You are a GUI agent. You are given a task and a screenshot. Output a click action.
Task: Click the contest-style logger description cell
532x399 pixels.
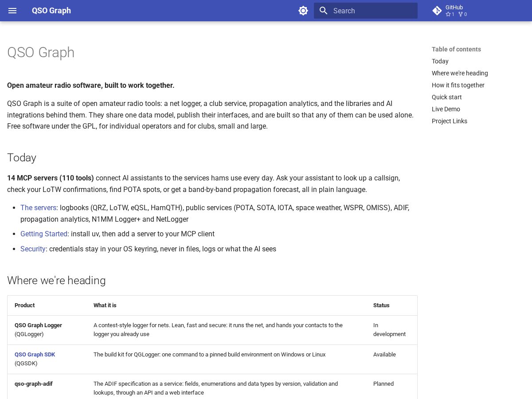[226, 330]
